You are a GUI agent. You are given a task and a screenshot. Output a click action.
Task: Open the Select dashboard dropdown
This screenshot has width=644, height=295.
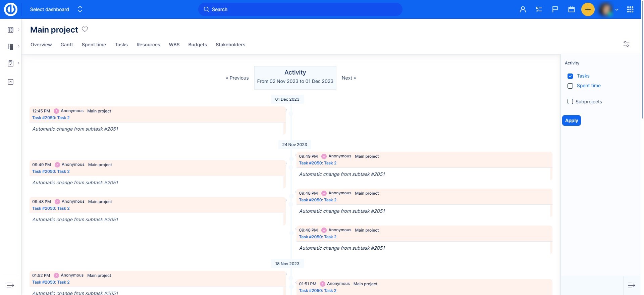pos(56,9)
